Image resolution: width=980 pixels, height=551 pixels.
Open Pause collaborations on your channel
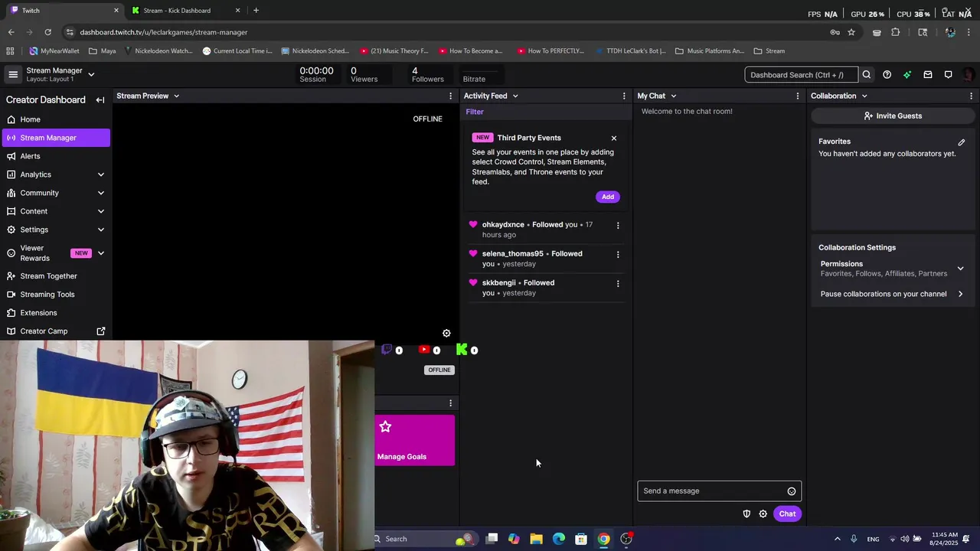[892, 294]
